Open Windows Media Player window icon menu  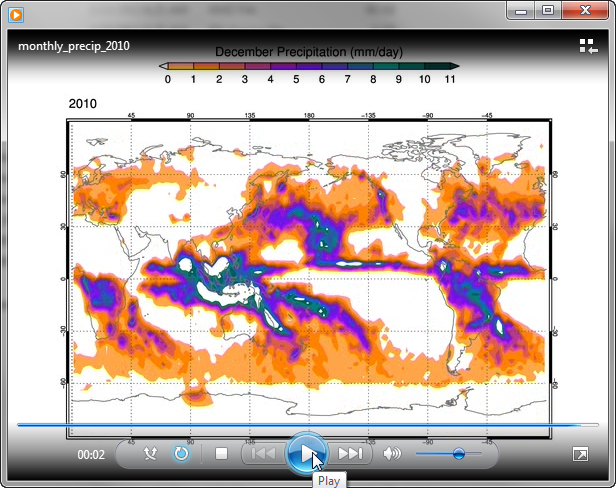(x=17, y=13)
